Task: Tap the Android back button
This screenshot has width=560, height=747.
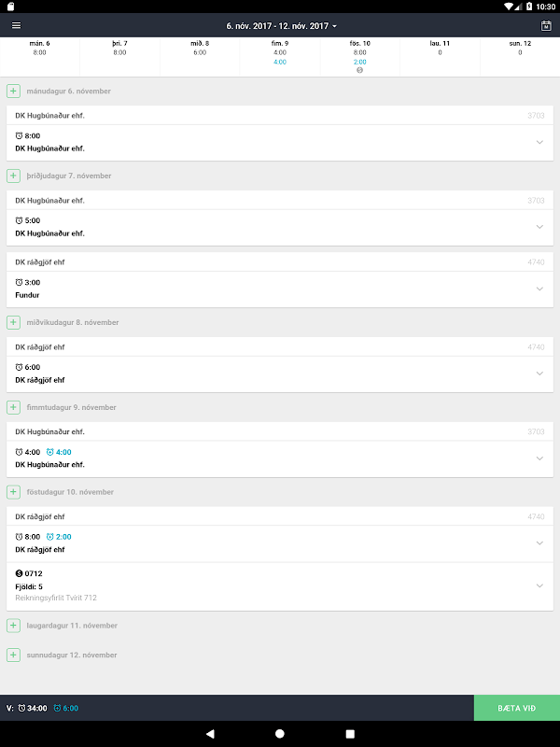Action: coord(210,733)
